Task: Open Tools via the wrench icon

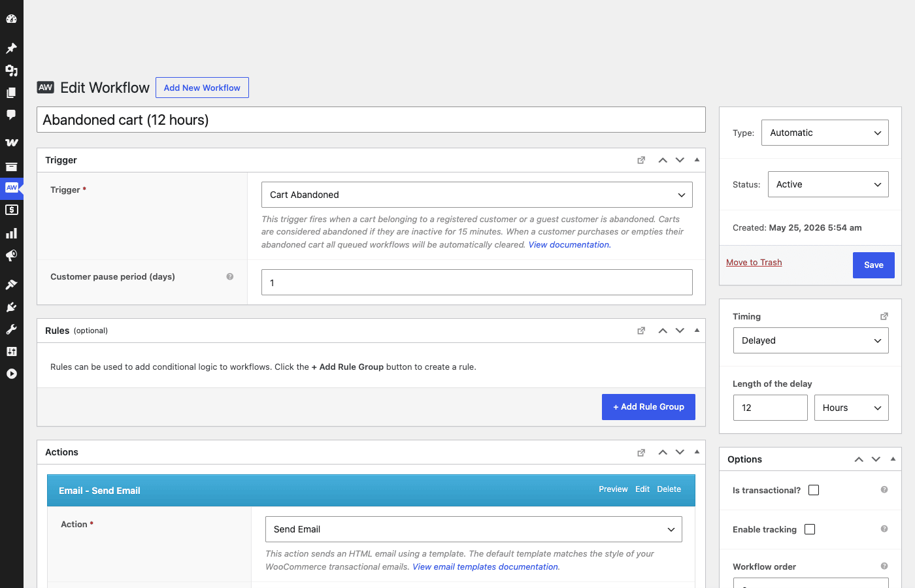Action: point(11,329)
